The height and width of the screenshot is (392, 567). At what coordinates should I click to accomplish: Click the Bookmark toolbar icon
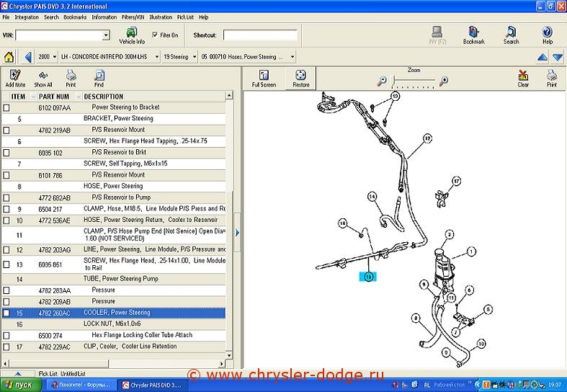(473, 35)
